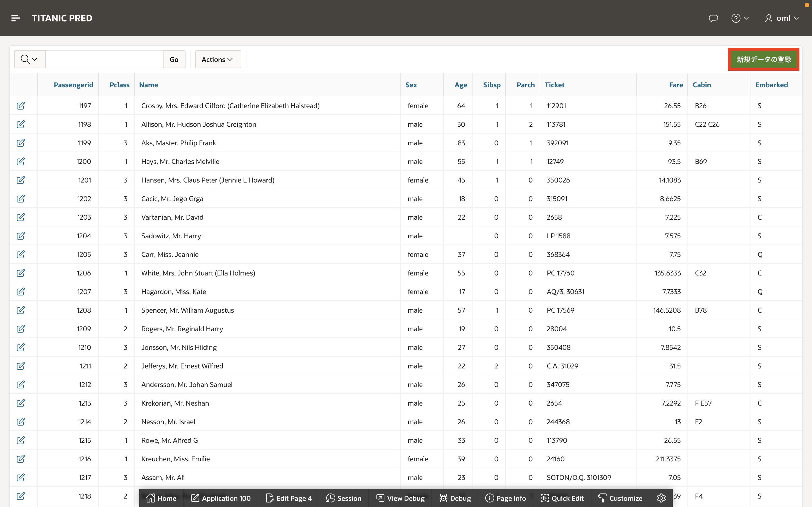
Task: Open edit icon for passenger 1205 Carr
Action: 21,255
